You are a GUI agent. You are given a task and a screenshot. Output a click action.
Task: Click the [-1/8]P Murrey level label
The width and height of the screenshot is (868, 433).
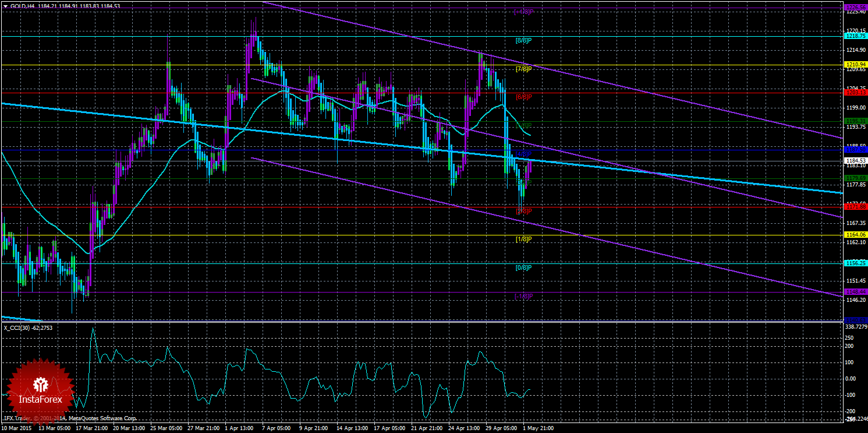click(x=524, y=296)
